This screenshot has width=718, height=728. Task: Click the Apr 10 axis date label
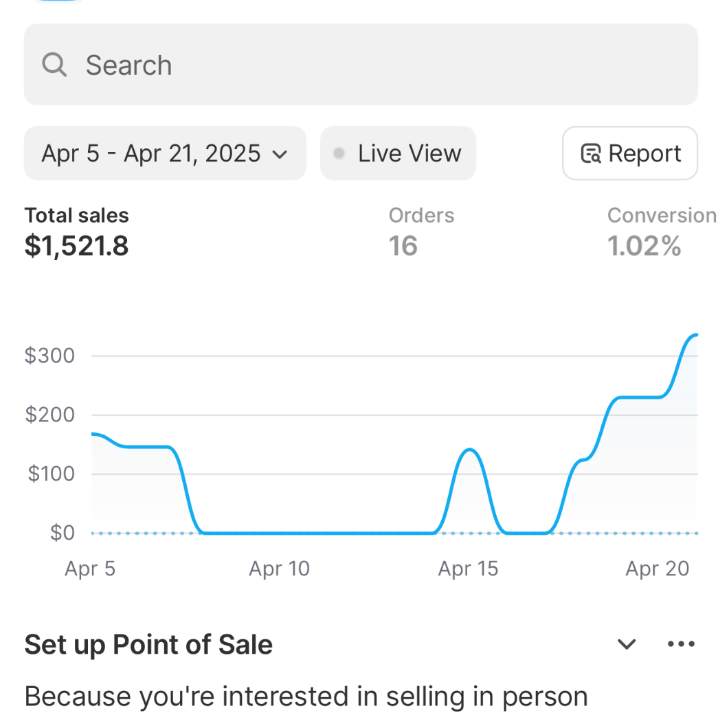(279, 569)
